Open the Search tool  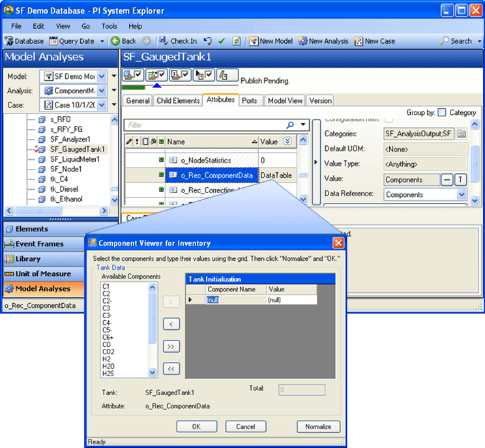click(x=456, y=41)
